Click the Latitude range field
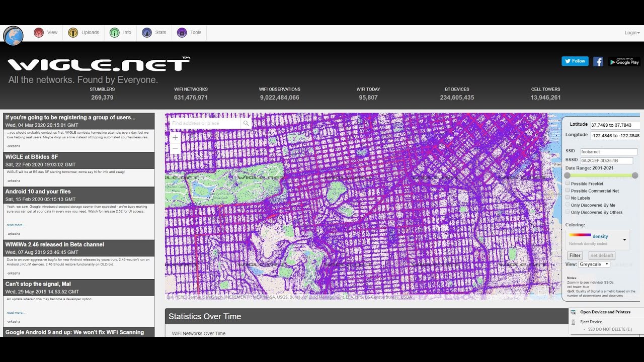 point(615,125)
